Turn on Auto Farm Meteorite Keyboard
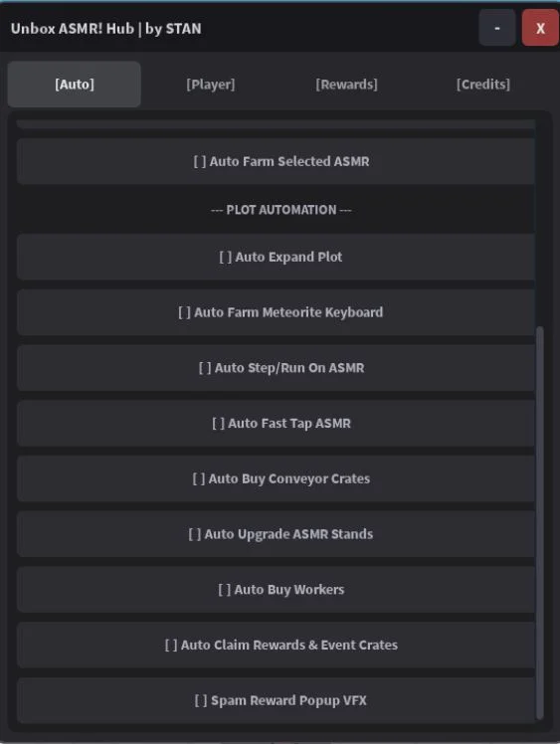Image resolution: width=560 pixels, height=744 pixels. tap(276, 312)
